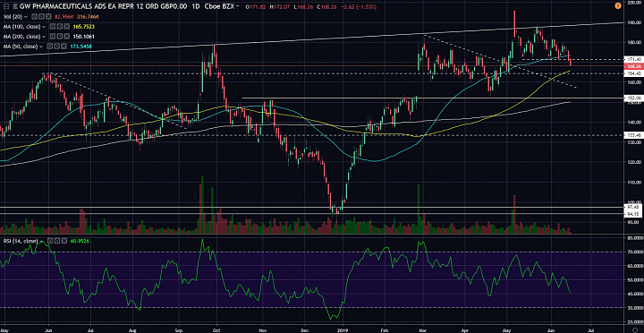The image size is (644, 333).
Task: Click the RSI value 40.9526
Action: point(80,241)
